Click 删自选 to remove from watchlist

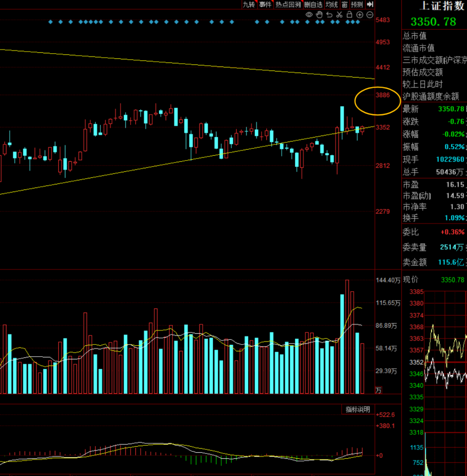tap(313, 4)
